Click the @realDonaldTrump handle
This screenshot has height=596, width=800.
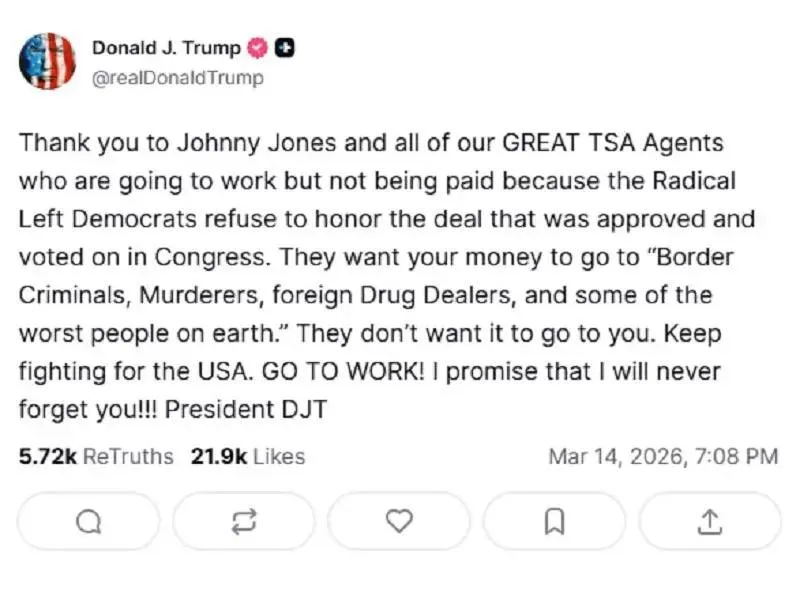[178, 77]
